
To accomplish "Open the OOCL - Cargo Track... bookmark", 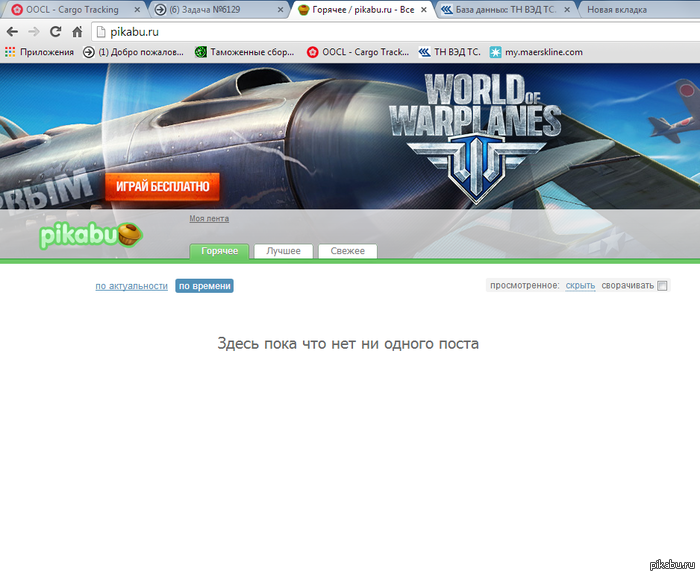I will point(358,52).
